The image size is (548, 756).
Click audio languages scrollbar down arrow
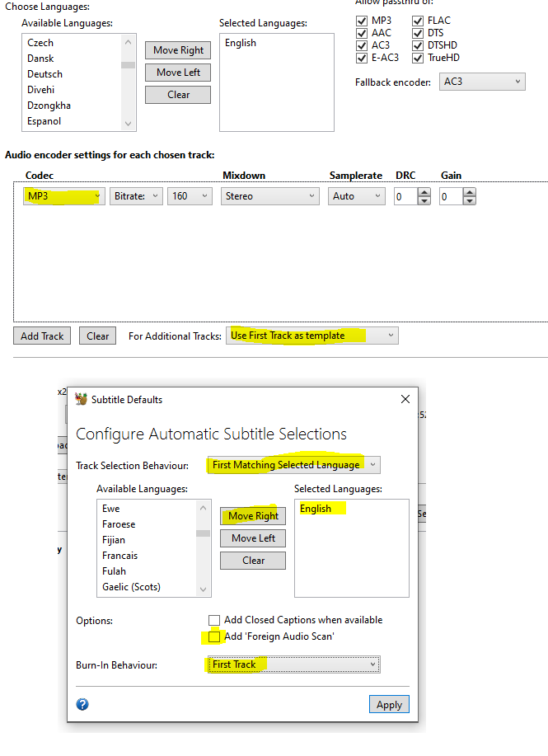[129, 124]
